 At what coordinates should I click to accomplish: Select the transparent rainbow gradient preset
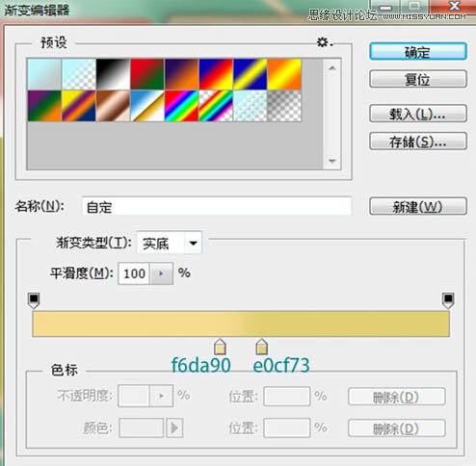tap(216, 106)
